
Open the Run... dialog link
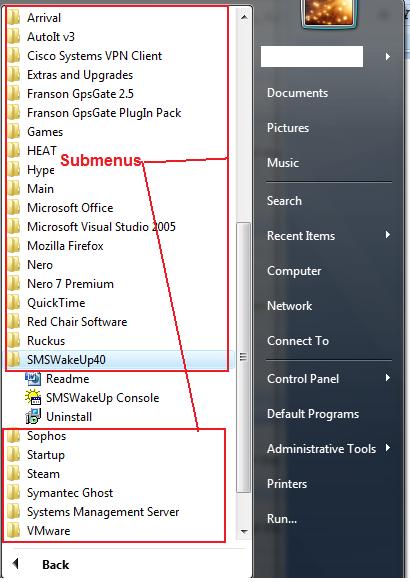pos(282,519)
